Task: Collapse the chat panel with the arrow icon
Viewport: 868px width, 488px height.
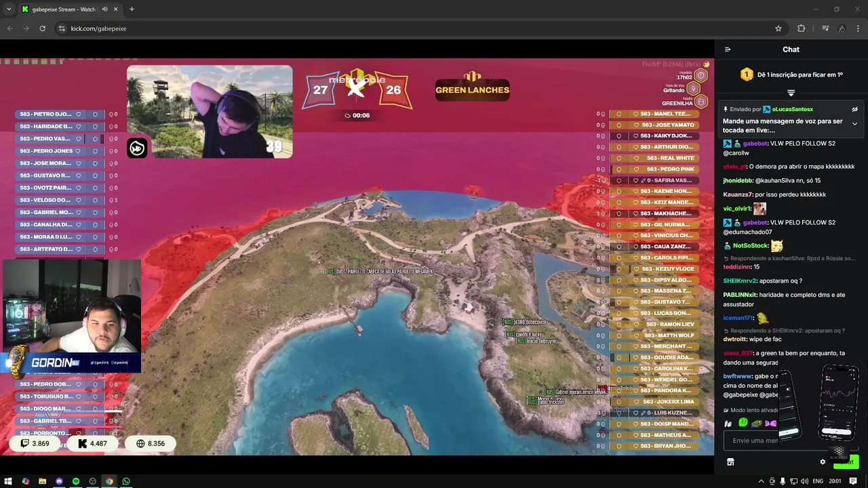Action: click(728, 49)
